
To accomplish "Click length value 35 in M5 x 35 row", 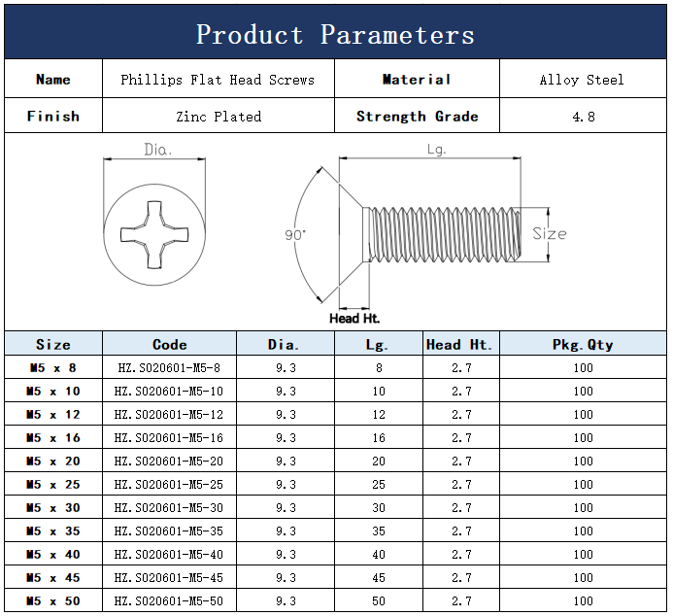I will [378, 531].
